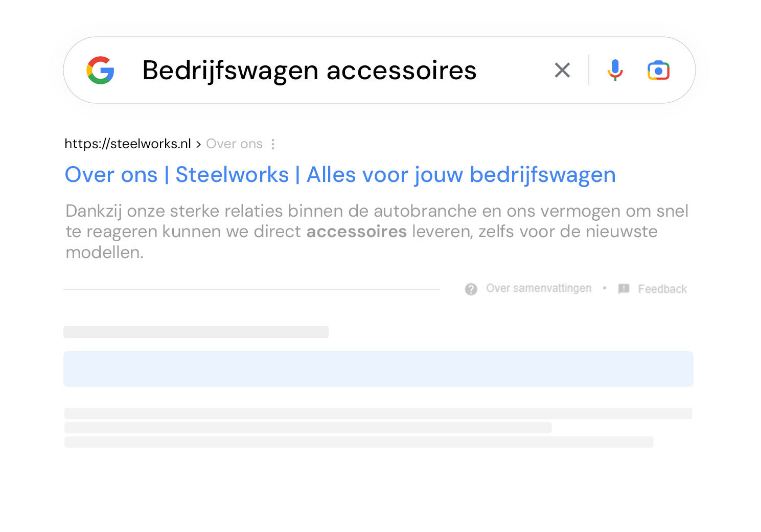Image resolution: width=761 pixels, height=532 pixels.
Task: Click the bottom grey placeholder line
Action: pos(359,442)
